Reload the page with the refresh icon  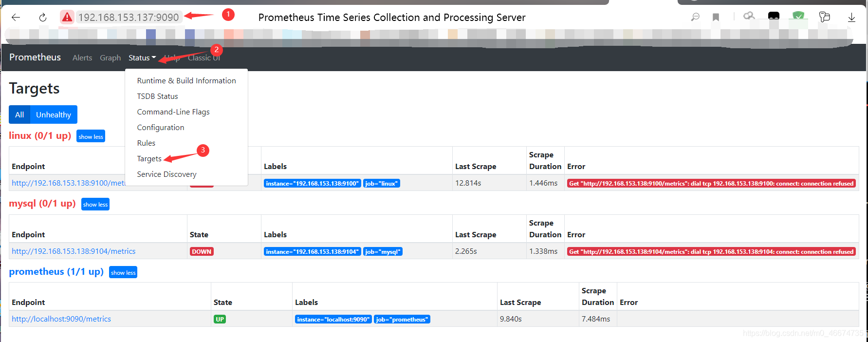pos(43,18)
